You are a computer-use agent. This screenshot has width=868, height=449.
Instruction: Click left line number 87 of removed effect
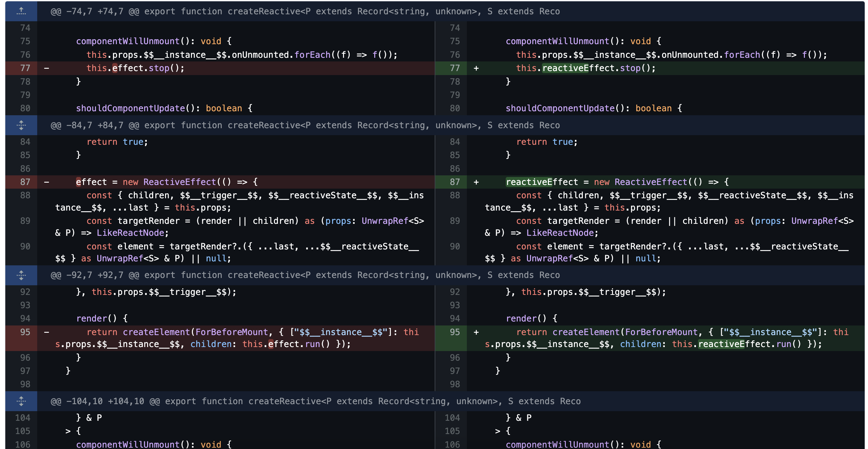pyautogui.click(x=25, y=182)
